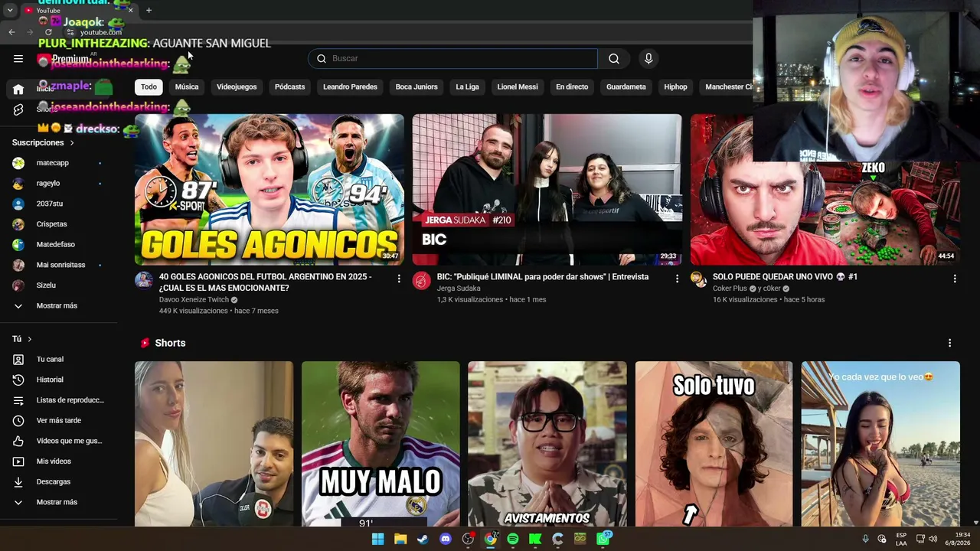Expand the Tú section header
This screenshot has height=551, width=980.
(x=22, y=339)
